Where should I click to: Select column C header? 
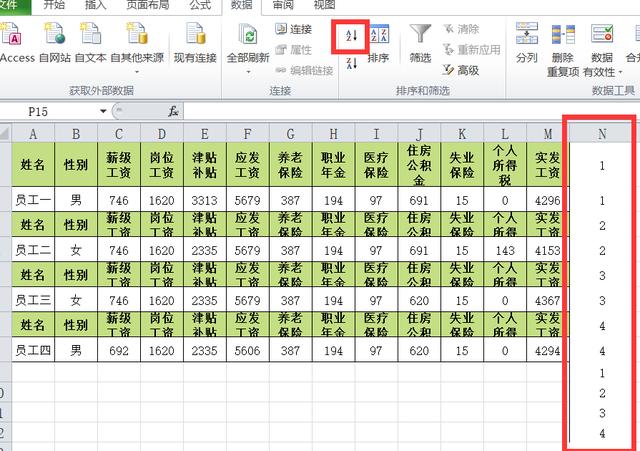pos(119,133)
